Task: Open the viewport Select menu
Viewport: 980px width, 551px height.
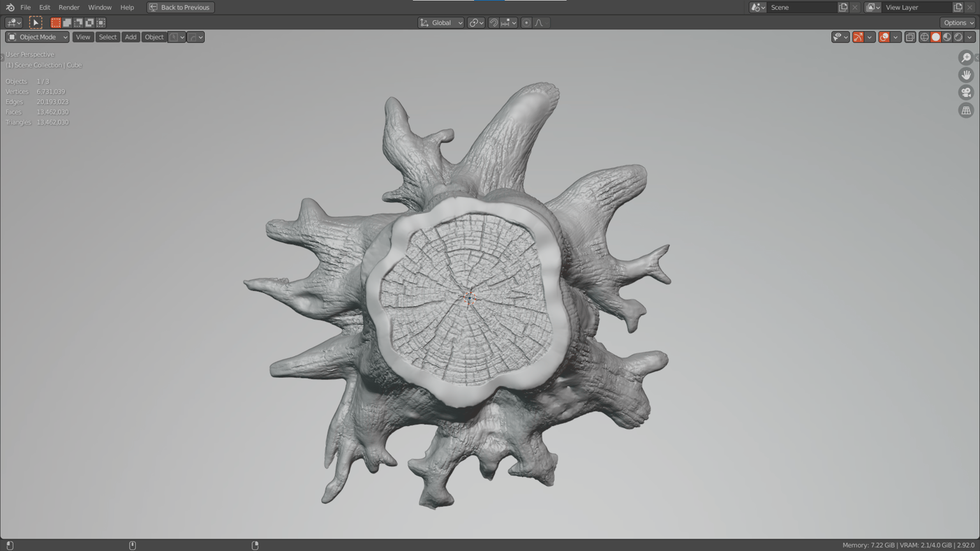Action: click(x=108, y=37)
